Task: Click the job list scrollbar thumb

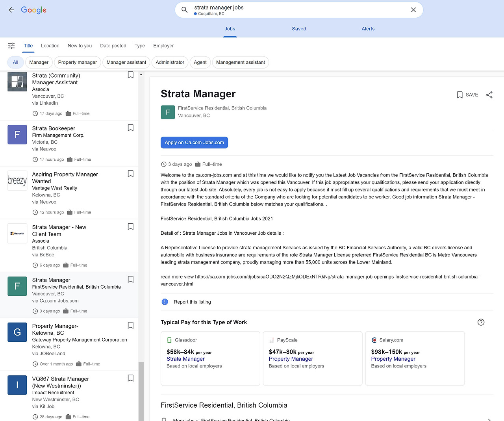Action: [x=141, y=391]
